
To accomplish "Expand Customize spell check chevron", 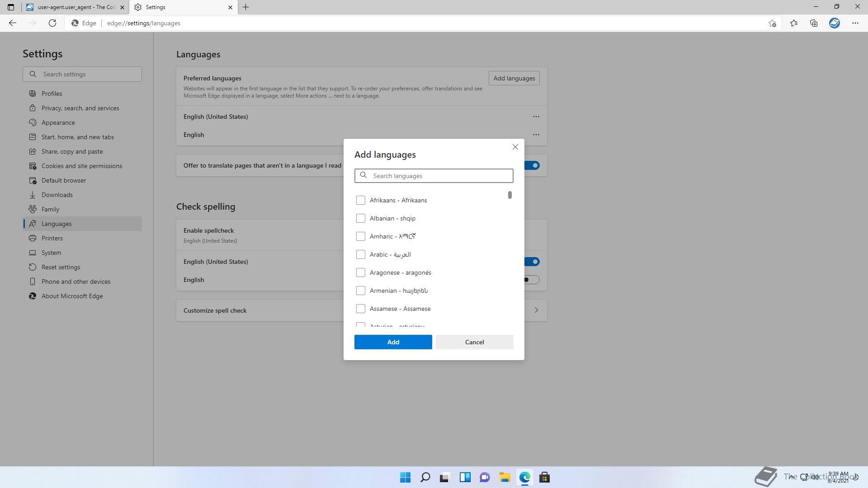I will tap(537, 310).
